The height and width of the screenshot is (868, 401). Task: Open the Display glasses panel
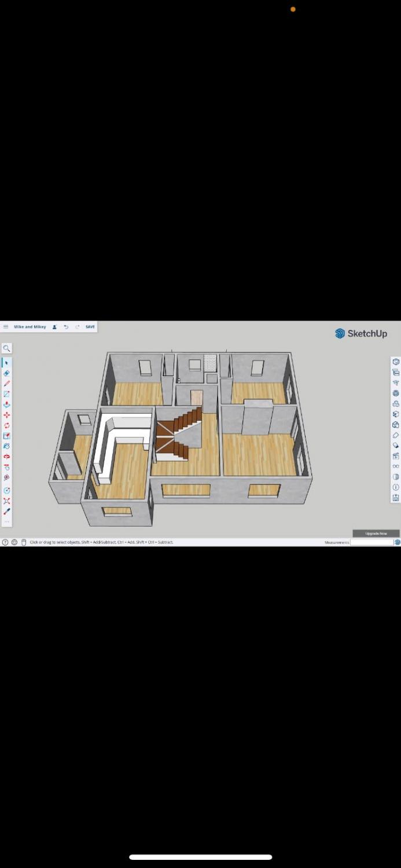(x=396, y=466)
